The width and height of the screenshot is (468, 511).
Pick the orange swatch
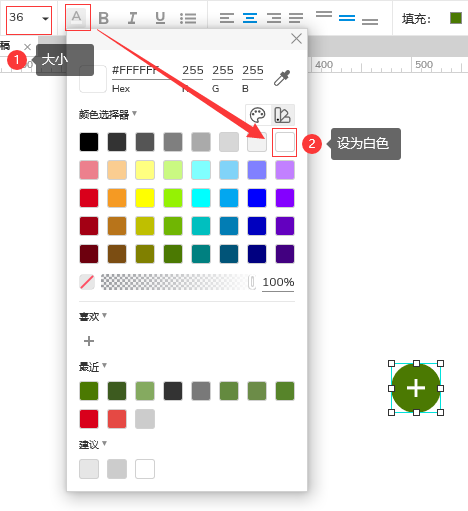pos(117,198)
